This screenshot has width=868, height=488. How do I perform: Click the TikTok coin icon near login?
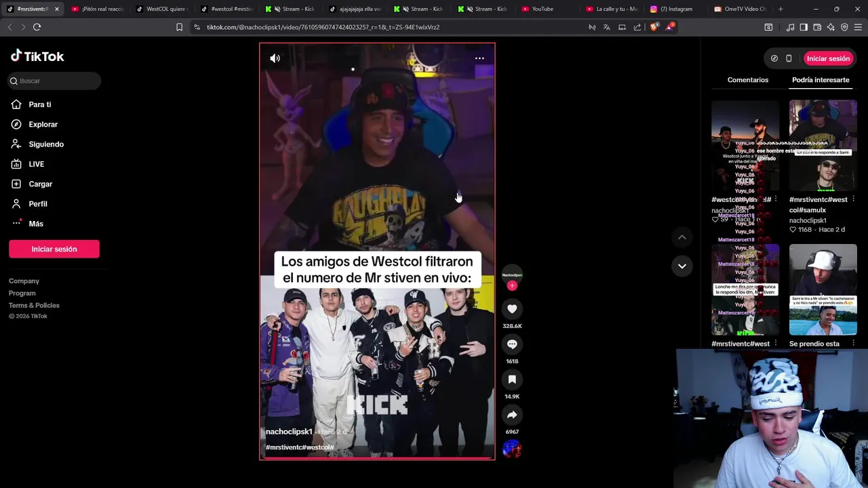(x=774, y=58)
